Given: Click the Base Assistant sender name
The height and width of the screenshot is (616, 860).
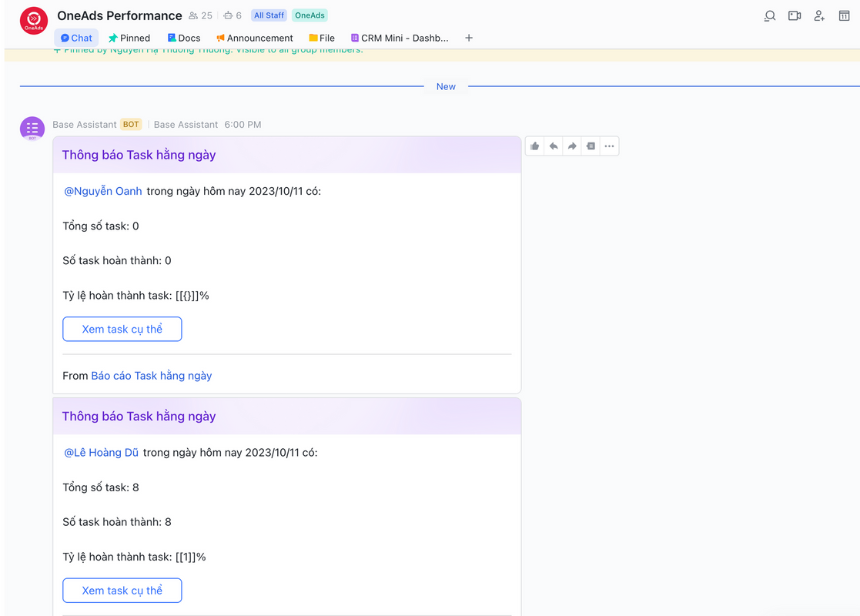Looking at the screenshot, I should [x=85, y=125].
